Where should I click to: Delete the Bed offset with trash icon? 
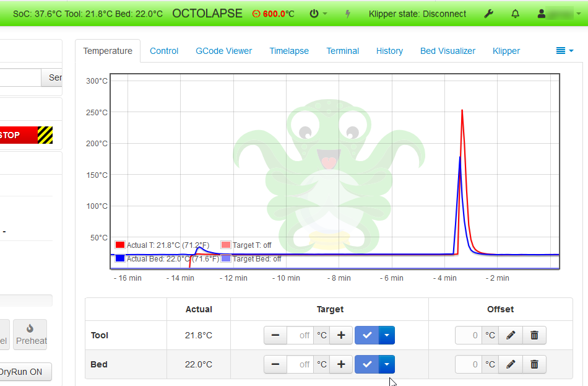534,364
